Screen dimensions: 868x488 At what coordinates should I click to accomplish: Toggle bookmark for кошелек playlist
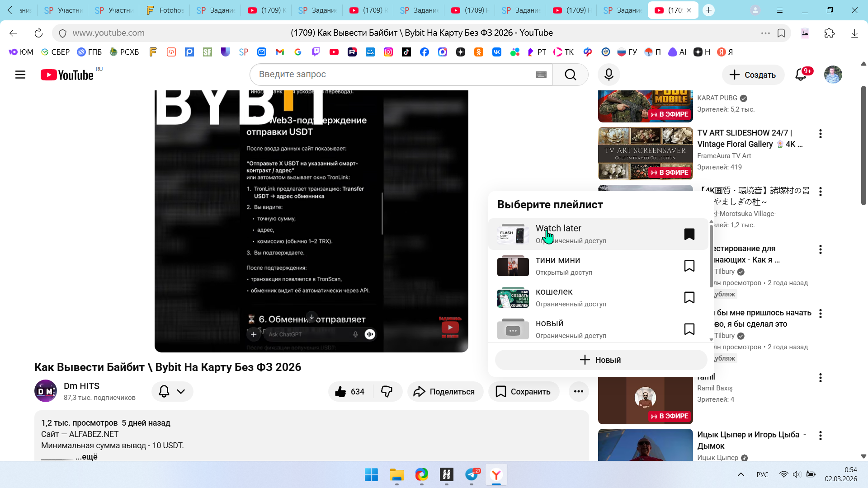[x=689, y=297]
